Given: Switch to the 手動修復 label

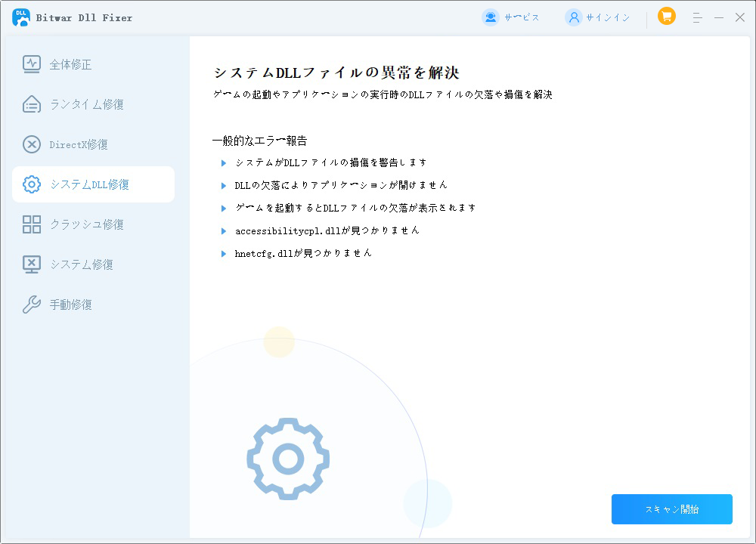Looking at the screenshot, I should 70,304.
